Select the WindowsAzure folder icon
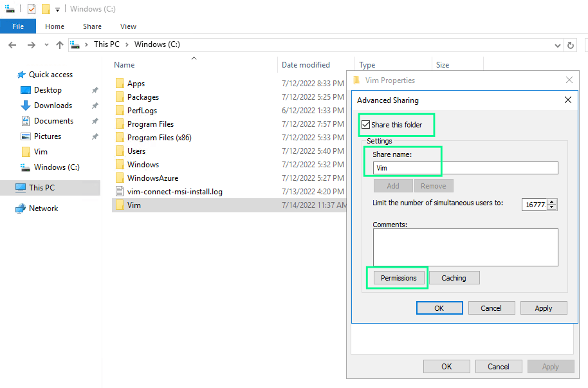Image resolution: width=588 pixels, height=388 pixels. point(119,178)
